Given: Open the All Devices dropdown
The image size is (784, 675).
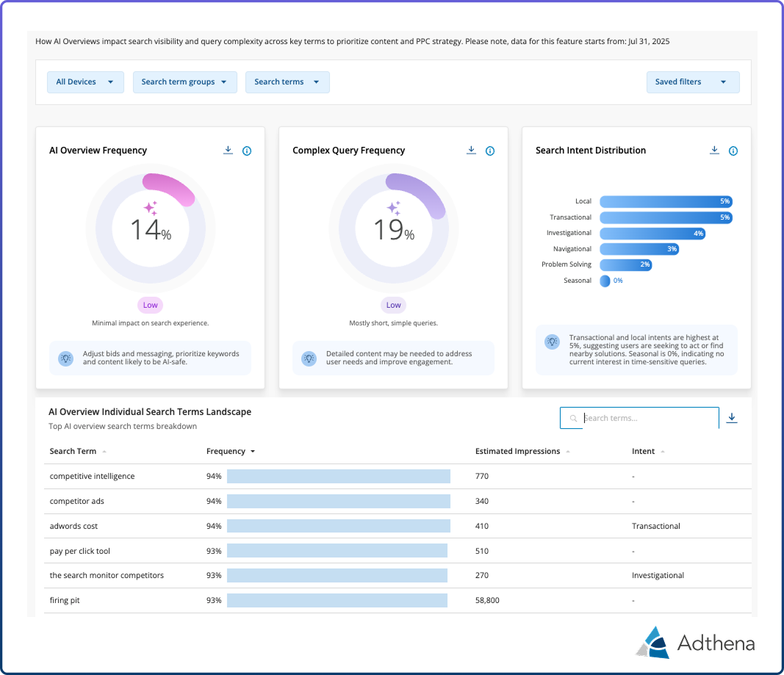Looking at the screenshot, I should click(85, 82).
